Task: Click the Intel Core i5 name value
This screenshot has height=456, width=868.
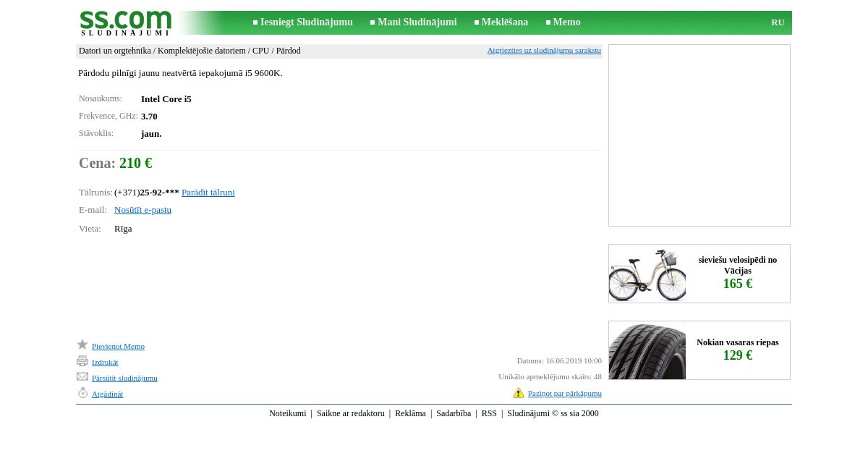Action: (166, 99)
